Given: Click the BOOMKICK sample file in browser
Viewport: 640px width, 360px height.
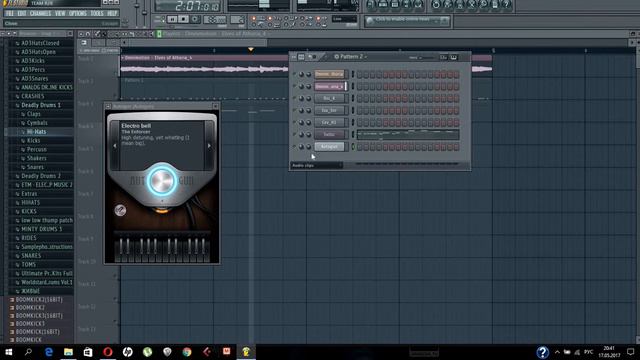Looking at the screenshot, I should coord(29,340).
